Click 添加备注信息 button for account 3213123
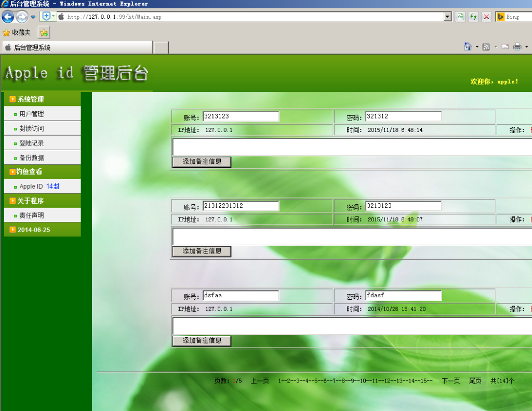The image size is (532, 411). click(x=202, y=162)
